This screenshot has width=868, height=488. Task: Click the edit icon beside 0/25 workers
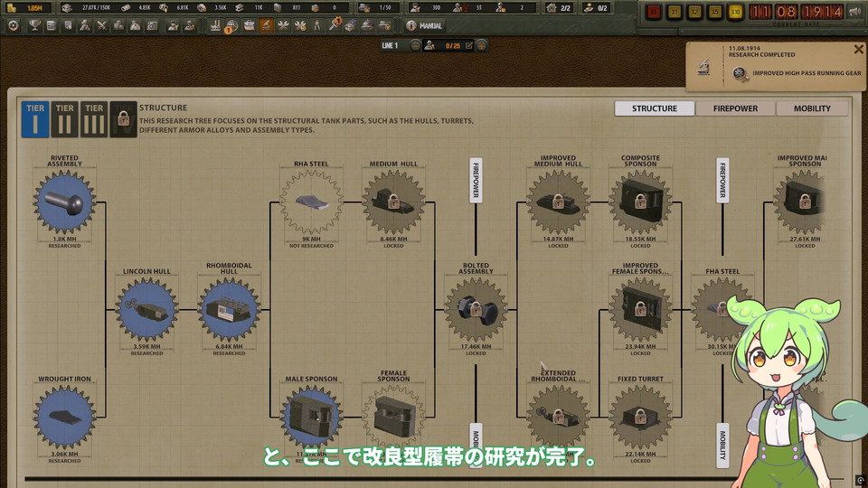469,46
